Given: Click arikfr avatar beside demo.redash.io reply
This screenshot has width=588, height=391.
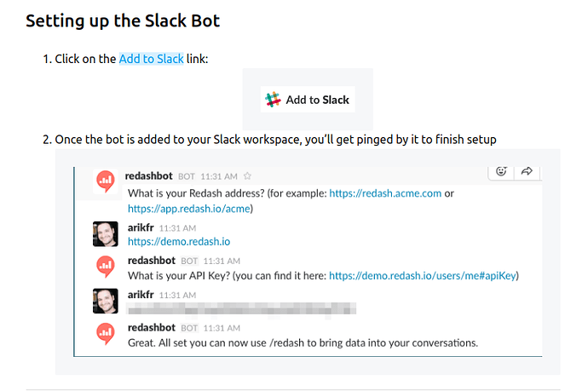Looking at the screenshot, I should tap(106, 234).
